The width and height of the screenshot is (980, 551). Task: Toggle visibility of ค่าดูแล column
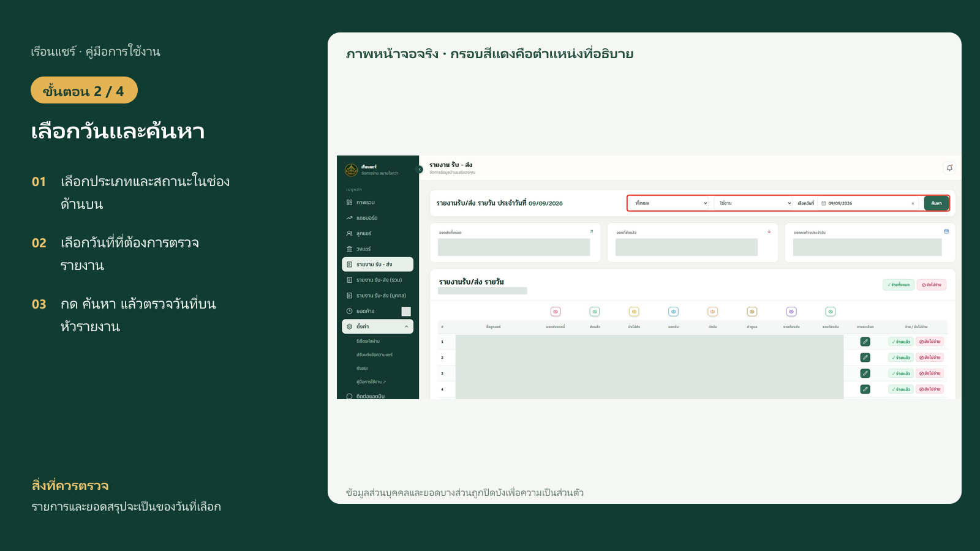coord(752,312)
